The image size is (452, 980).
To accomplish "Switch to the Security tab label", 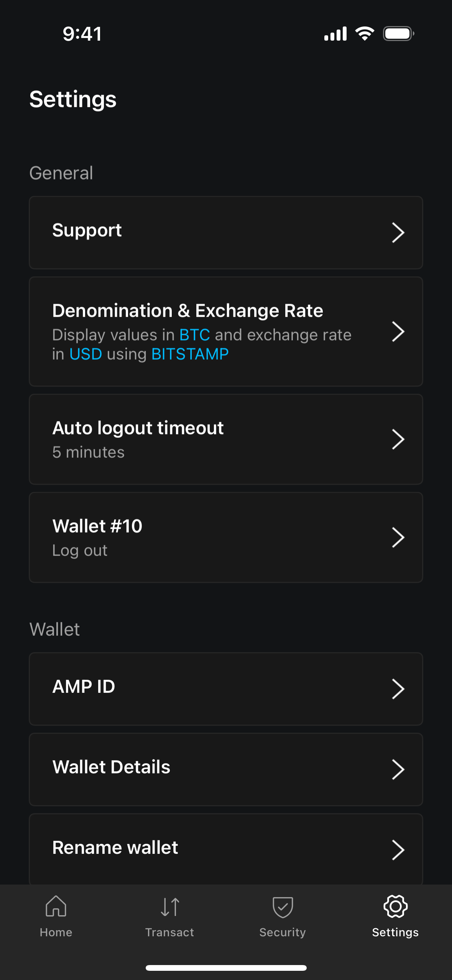I will pyautogui.click(x=283, y=932).
